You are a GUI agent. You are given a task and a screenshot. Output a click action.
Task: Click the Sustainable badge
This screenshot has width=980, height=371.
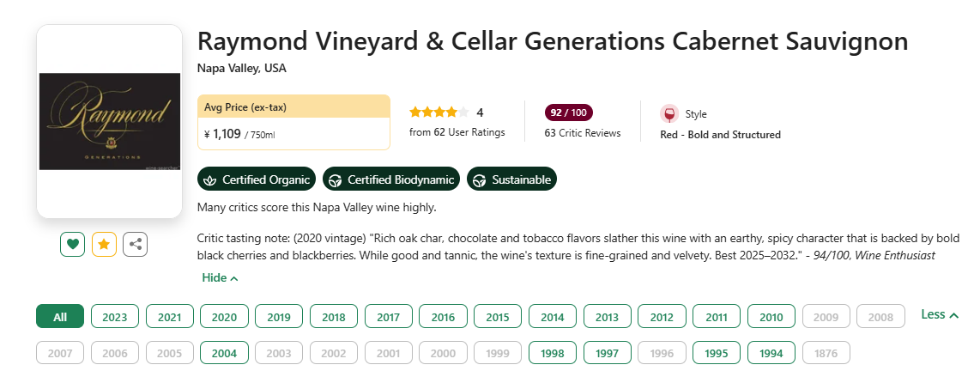click(511, 179)
